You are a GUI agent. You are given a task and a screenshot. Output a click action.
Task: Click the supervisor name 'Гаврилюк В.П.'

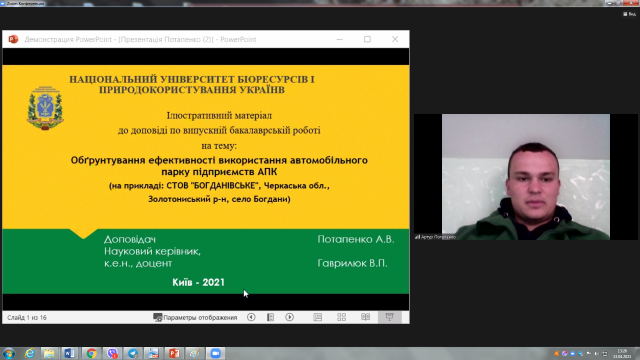click(353, 263)
